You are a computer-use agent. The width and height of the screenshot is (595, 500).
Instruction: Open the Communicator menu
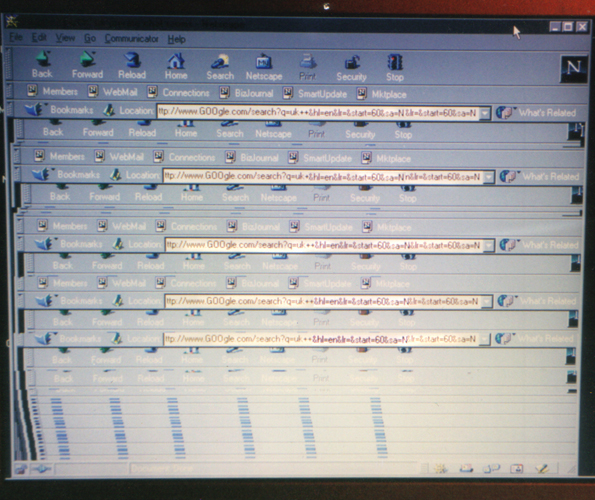131,39
